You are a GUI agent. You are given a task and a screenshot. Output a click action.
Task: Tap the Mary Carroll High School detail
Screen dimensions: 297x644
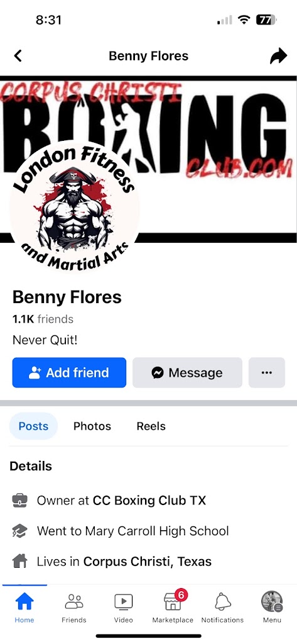pos(132,531)
